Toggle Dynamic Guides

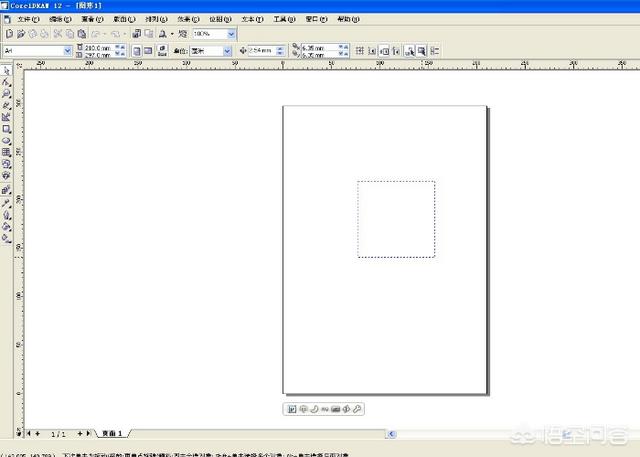[396, 51]
